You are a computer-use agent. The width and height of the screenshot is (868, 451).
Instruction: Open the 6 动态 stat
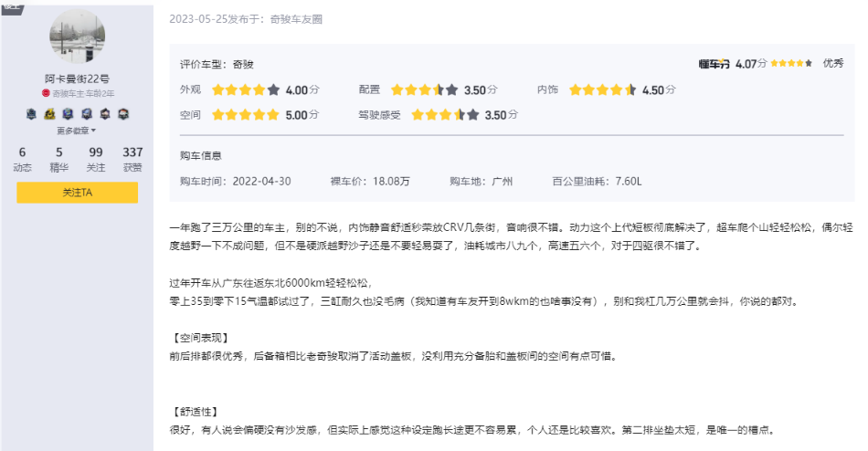22,159
